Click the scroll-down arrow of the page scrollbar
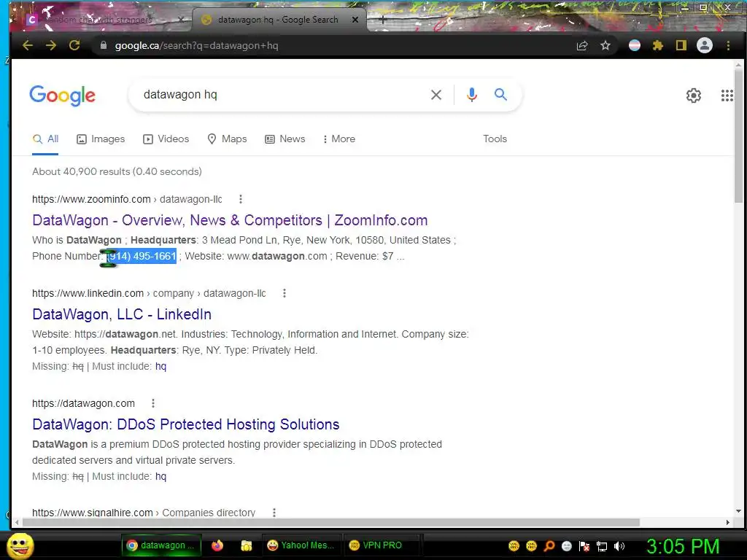The height and width of the screenshot is (560, 747). pos(738,511)
